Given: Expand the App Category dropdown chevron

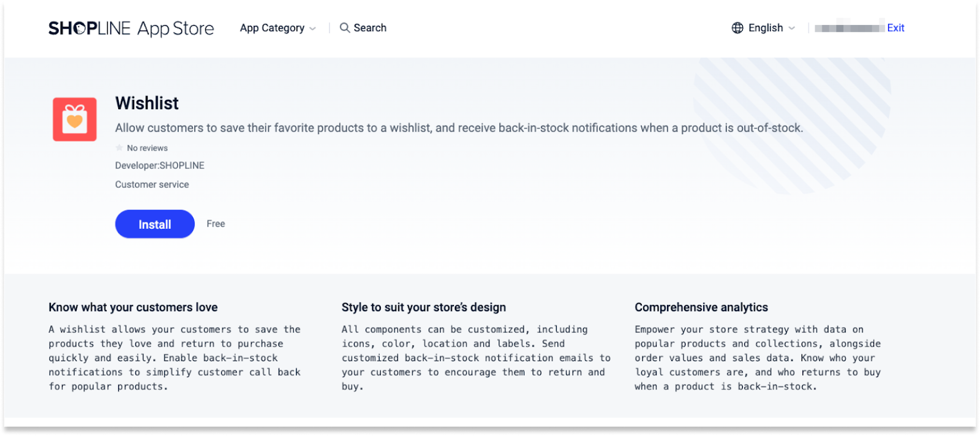Looking at the screenshot, I should (313, 28).
